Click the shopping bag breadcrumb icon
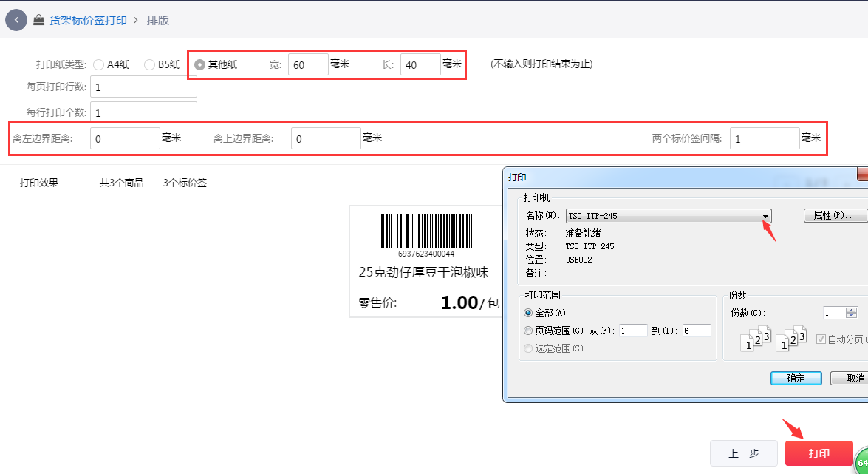868x474 pixels. (x=39, y=20)
